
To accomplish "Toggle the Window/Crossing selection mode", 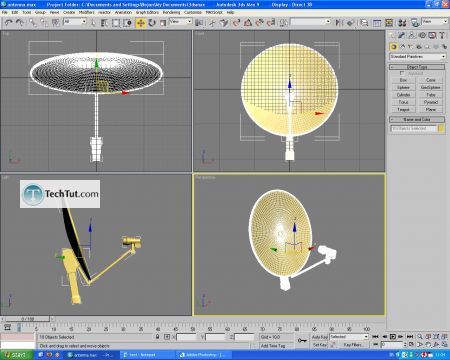I will pyautogui.click(x=127, y=23).
